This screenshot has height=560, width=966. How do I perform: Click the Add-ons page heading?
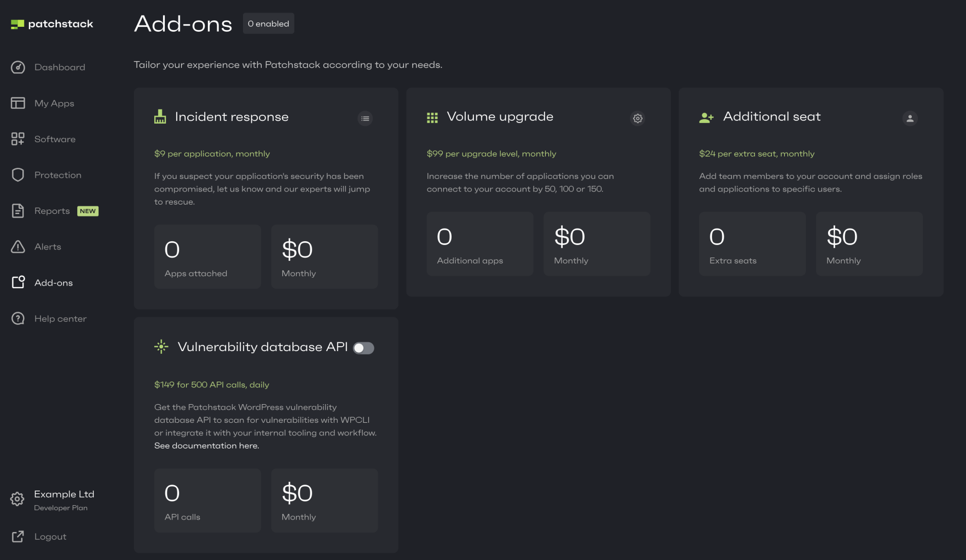click(x=183, y=24)
